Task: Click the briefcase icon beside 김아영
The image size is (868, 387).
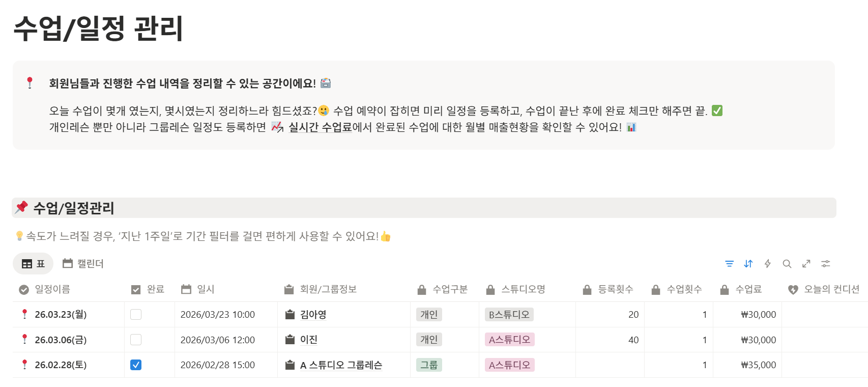Action: [x=290, y=314]
